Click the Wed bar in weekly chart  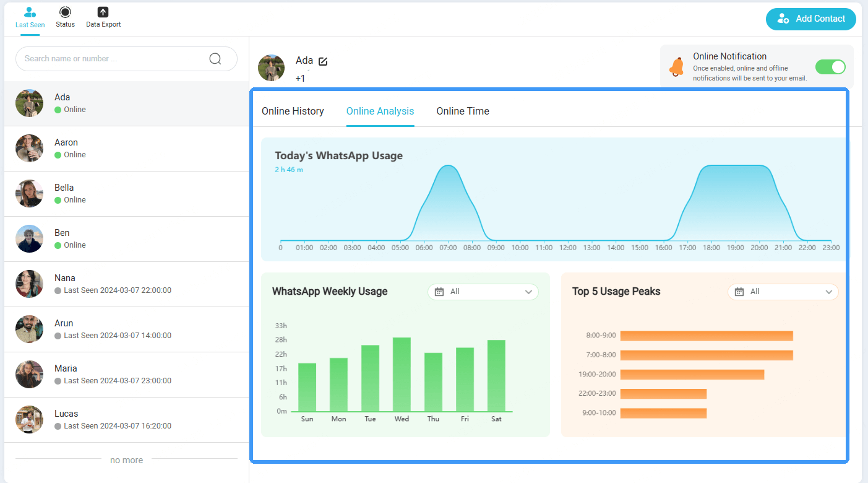tap(402, 375)
